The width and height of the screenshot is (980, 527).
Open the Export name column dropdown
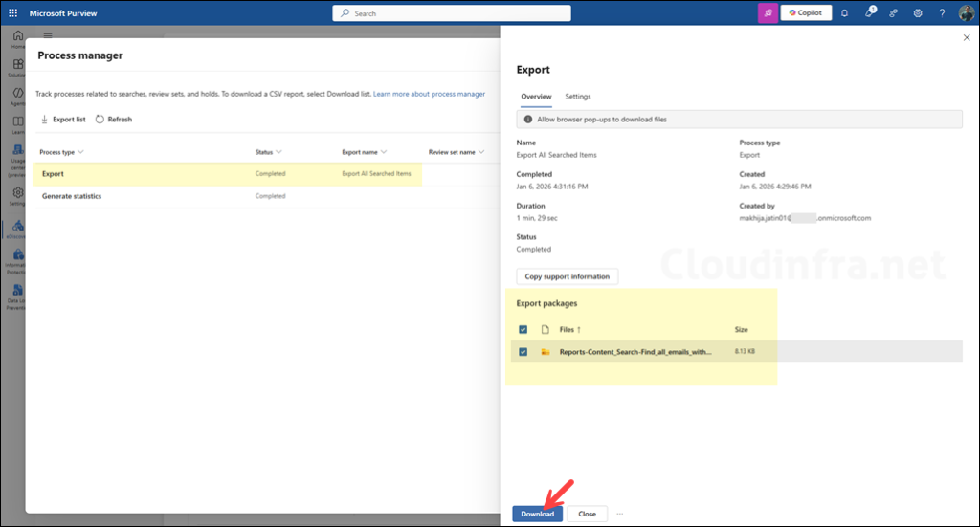(x=384, y=152)
